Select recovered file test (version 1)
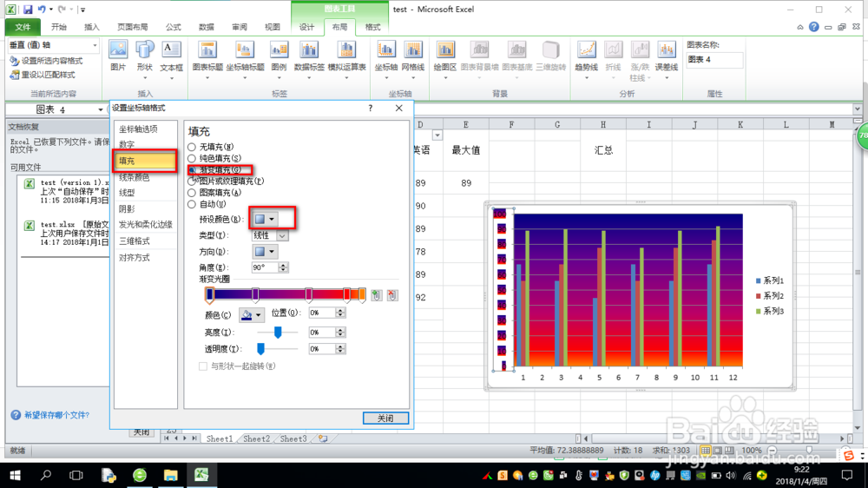 click(65, 191)
